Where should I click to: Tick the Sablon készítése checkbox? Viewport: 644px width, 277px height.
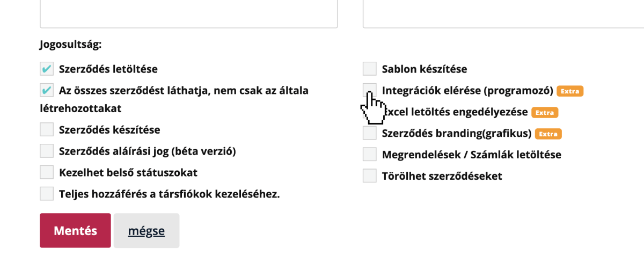(x=370, y=69)
